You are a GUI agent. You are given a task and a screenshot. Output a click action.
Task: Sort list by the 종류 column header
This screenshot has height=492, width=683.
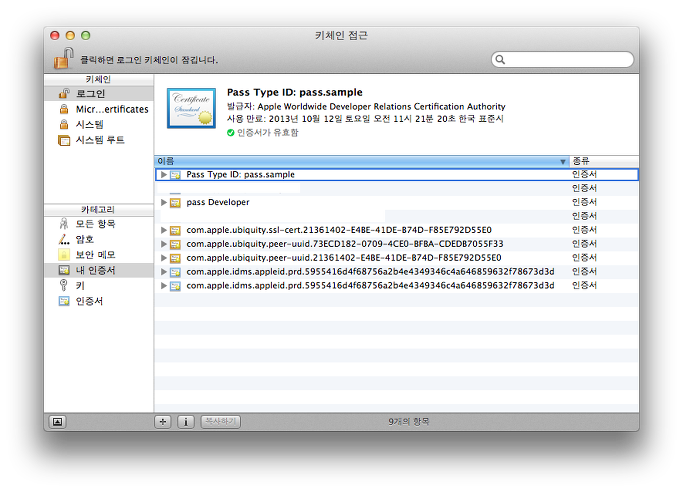tap(605, 162)
